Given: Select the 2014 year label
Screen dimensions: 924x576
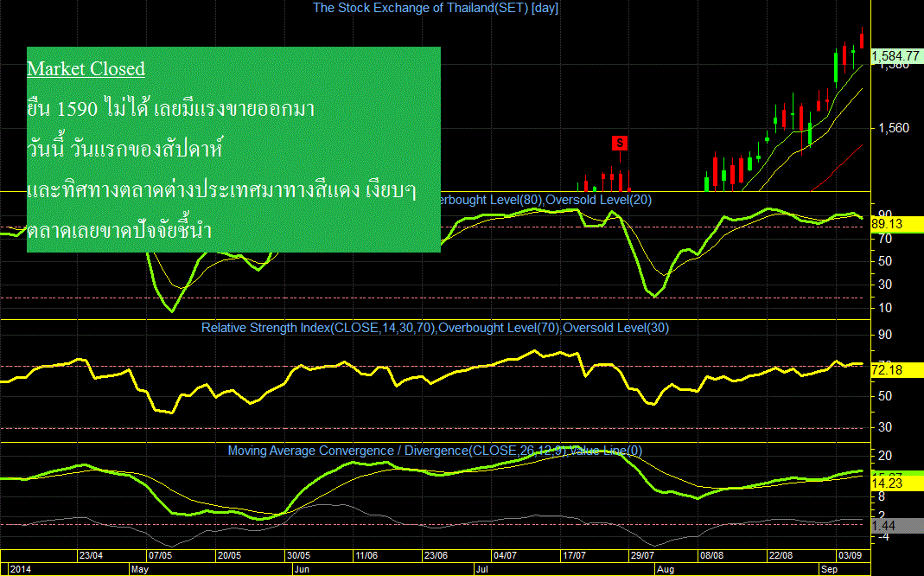Looking at the screenshot, I should 21,570.
